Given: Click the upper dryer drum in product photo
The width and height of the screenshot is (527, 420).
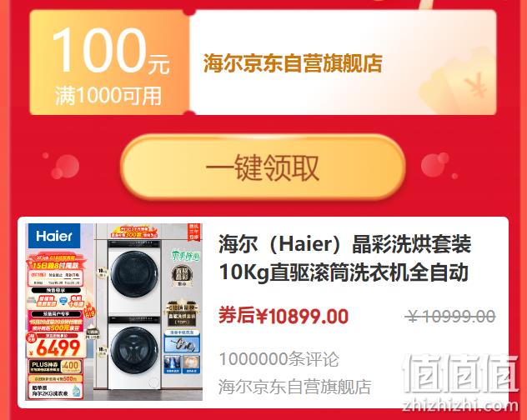Looking at the screenshot, I should [x=134, y=274].
